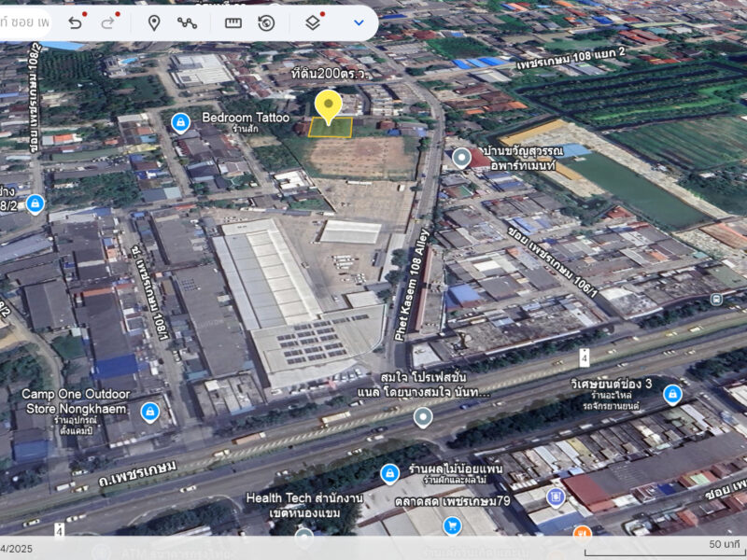Click the blue marker beside the fruit shop label
Image resolution: width=747 pixels, height=560 pixels.
tap(390, 474)
